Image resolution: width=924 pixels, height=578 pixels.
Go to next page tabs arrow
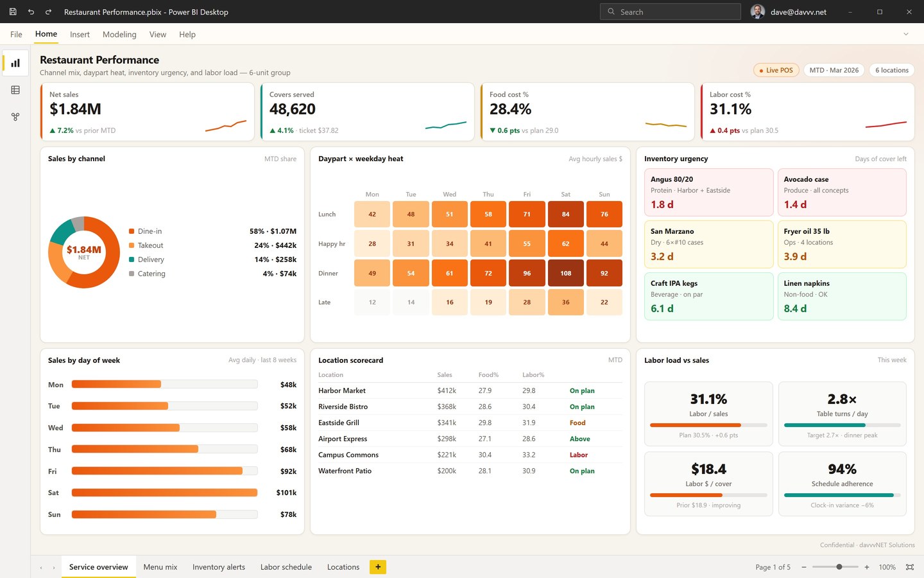pyautogui.click(x=54, y=567)
